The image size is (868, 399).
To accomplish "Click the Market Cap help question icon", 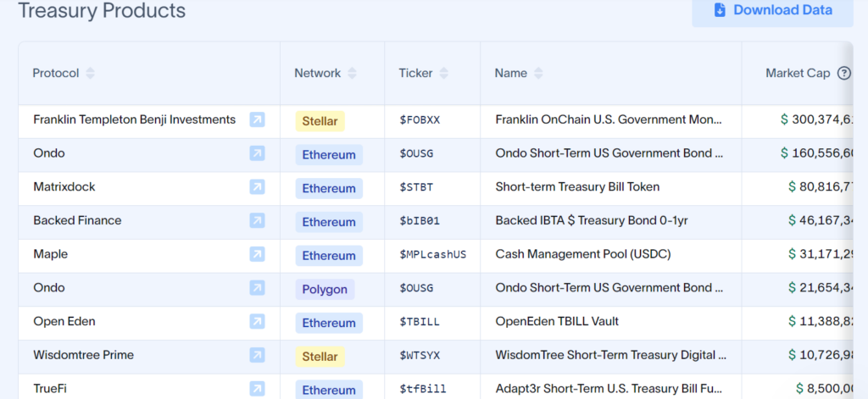I will 843,73.
